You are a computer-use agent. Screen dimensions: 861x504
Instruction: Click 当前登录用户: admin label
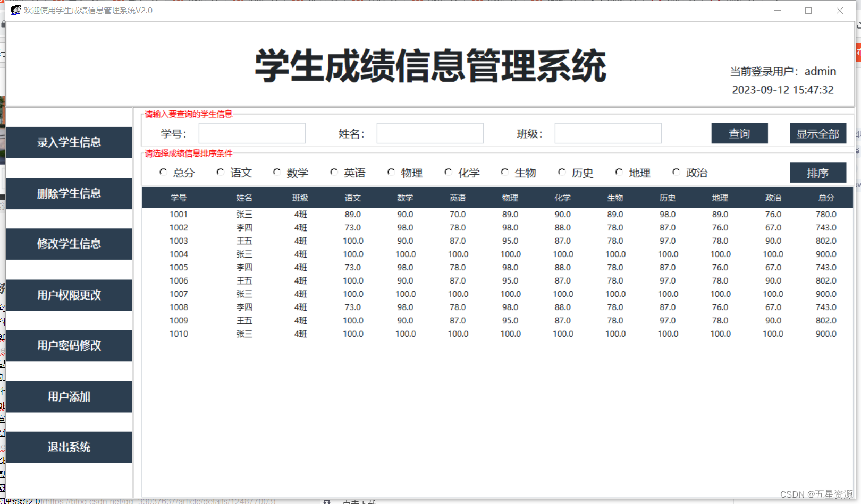tap(783, 72)
